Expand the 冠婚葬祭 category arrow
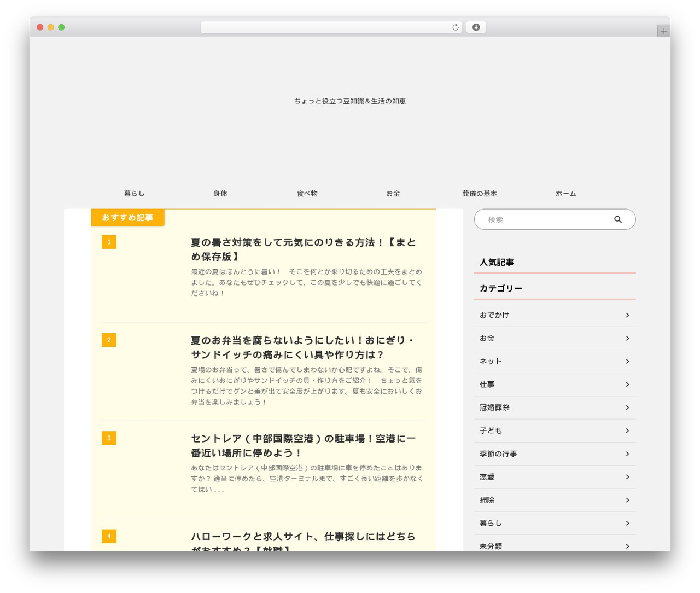This screenshot has width=700, height=593. (x=627, y=408)
